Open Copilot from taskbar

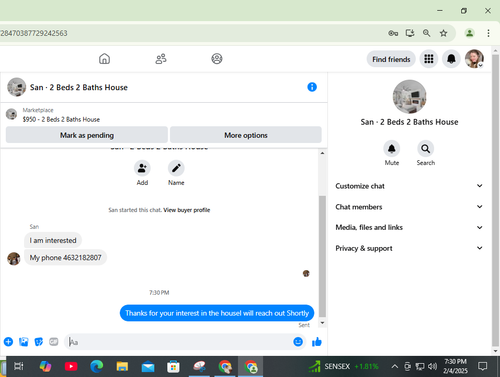tap(45, 367)
